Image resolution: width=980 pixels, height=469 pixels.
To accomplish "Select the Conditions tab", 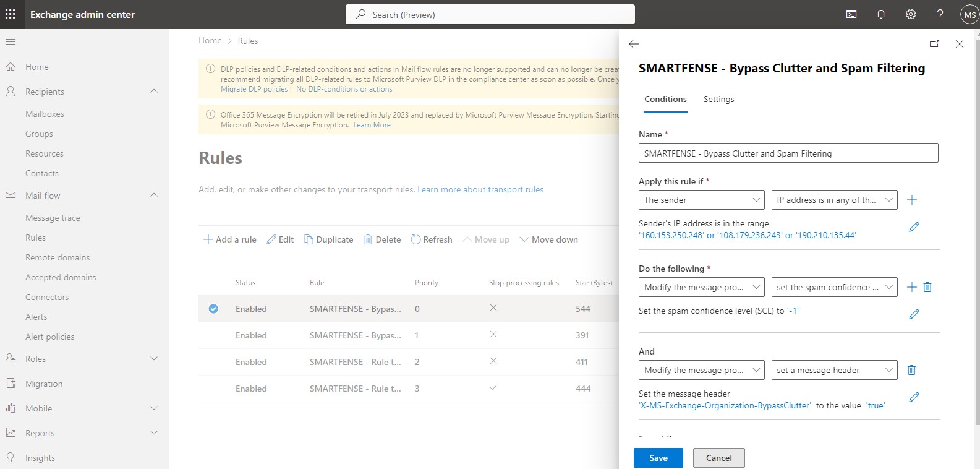I will point(665,99).
